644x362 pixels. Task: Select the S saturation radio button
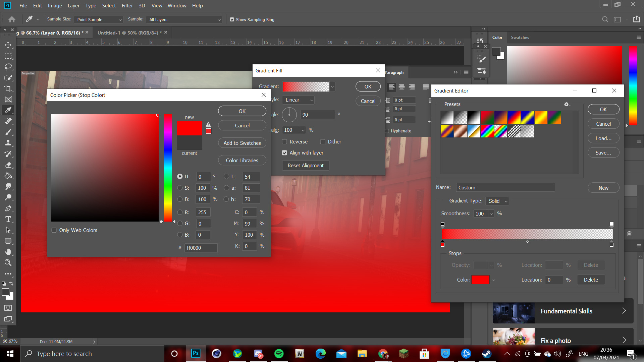(180, 188)
